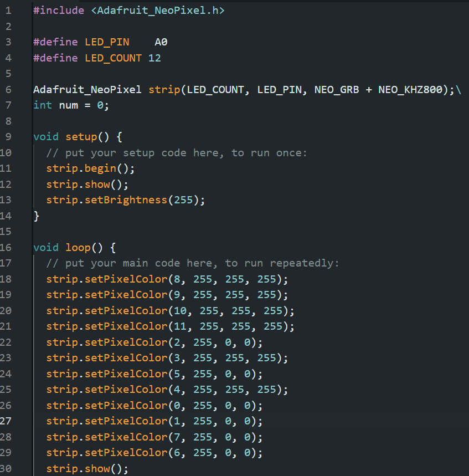This screenshot has width=469, height=476.
Task: Click the loop function name
Action: pos(78,247)
